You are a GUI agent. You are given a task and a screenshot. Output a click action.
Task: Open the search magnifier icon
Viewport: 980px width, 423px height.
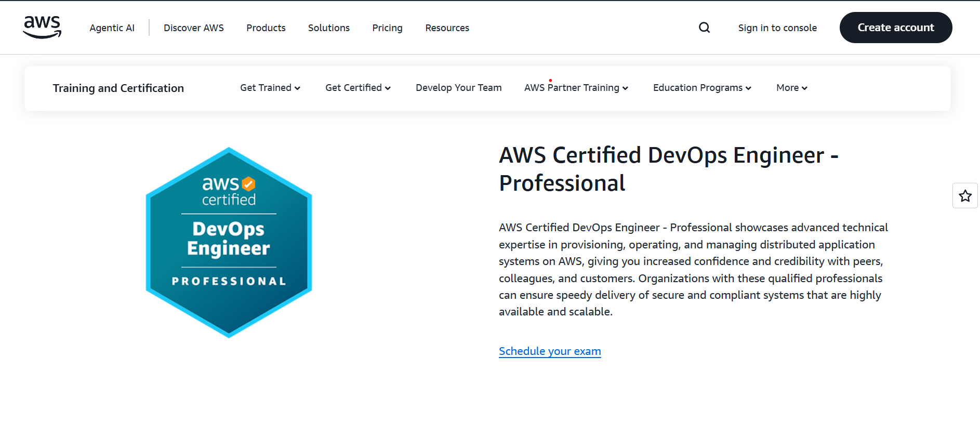[704, 28]
